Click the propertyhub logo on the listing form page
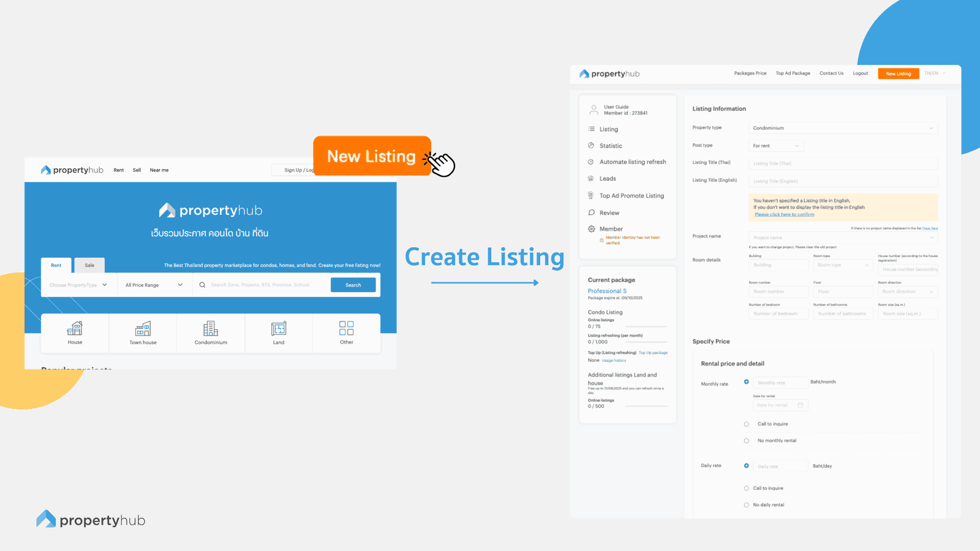Viewport: 980px width, 551px height. pos(609,73)
